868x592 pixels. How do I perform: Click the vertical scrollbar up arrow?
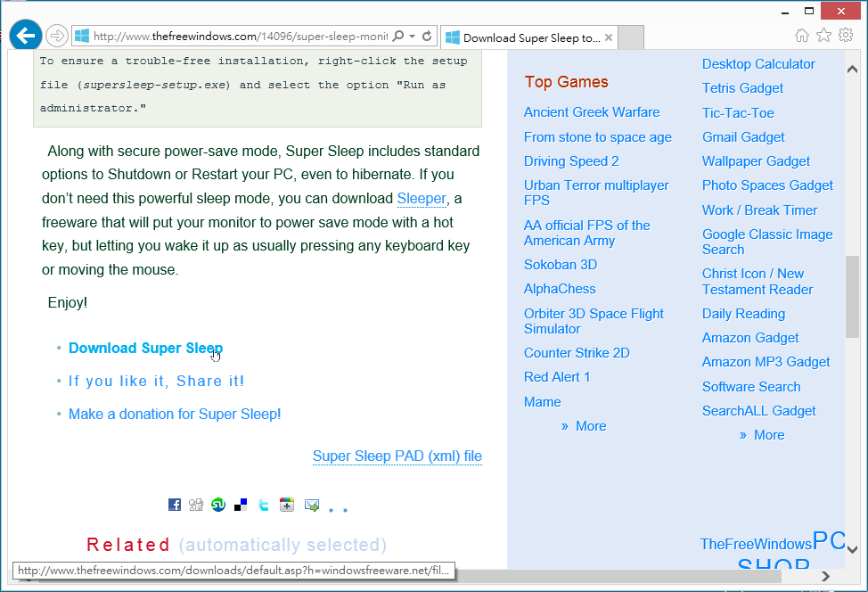[852, 70]
